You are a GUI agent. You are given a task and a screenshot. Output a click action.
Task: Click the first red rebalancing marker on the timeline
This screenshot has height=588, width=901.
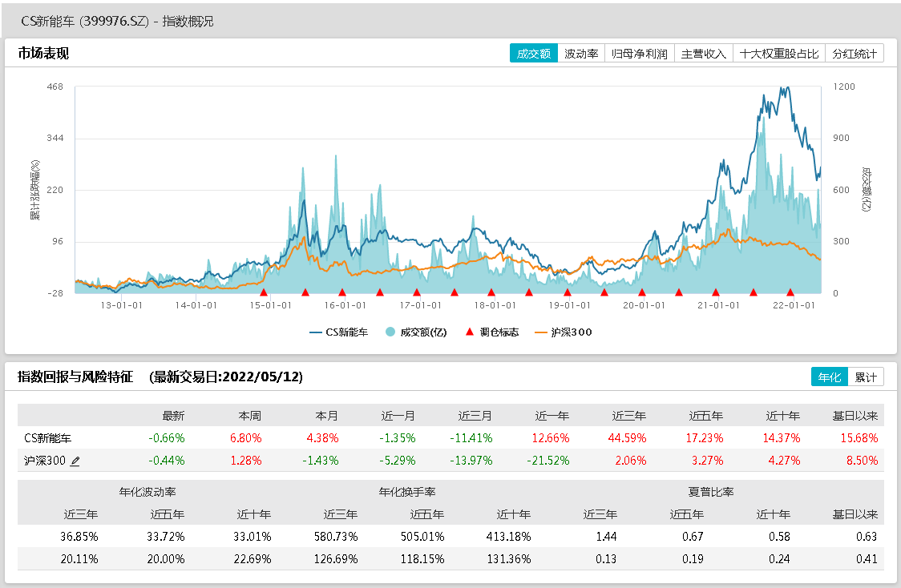coord(263,292)
